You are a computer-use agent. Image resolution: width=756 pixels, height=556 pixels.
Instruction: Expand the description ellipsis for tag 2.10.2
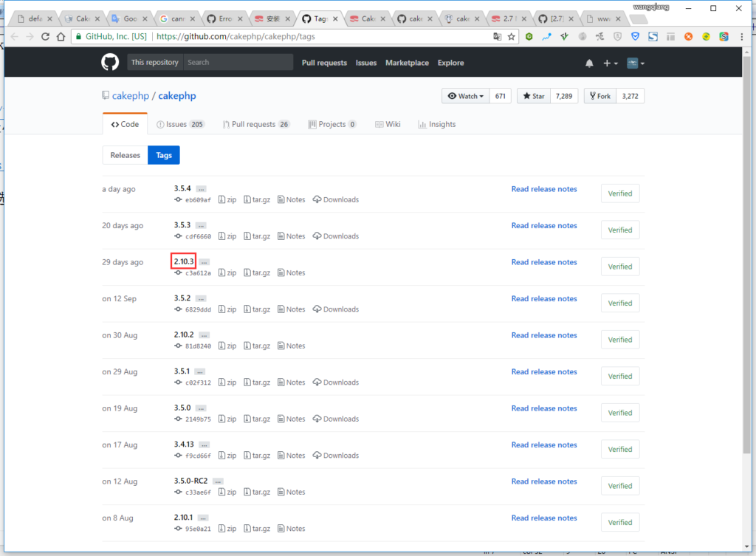(204, 334)
